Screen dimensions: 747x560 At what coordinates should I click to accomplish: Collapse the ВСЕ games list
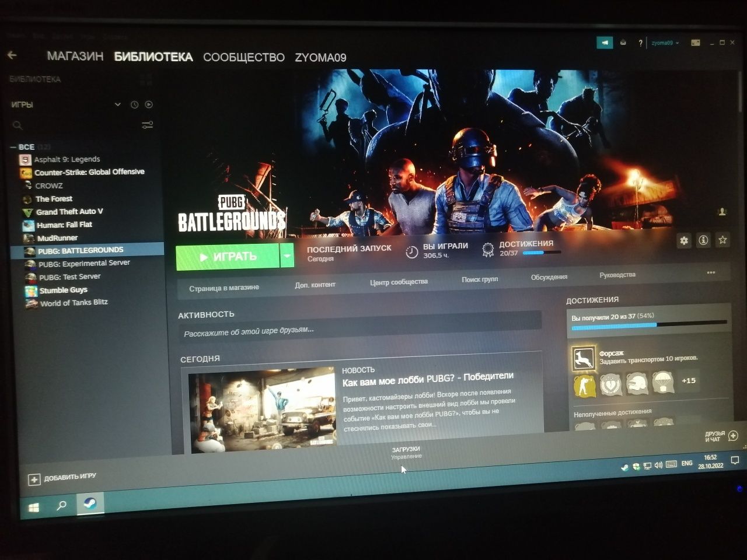[13, 147]
